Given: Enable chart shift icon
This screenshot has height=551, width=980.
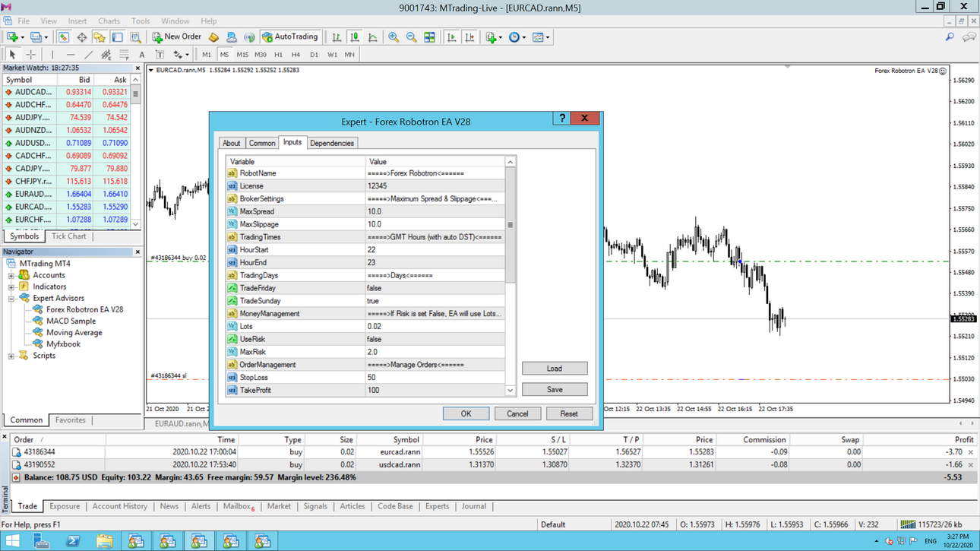Looking at the screenshot, I should 469,36.
